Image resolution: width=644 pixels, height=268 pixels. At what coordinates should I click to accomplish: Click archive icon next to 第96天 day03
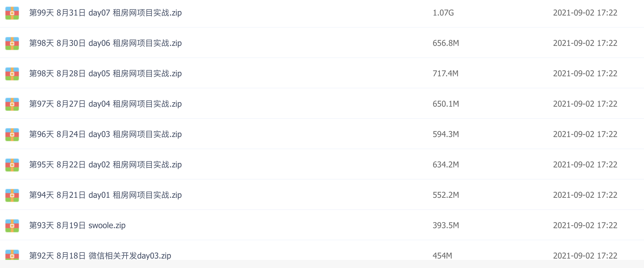click(x=12, y=134)
